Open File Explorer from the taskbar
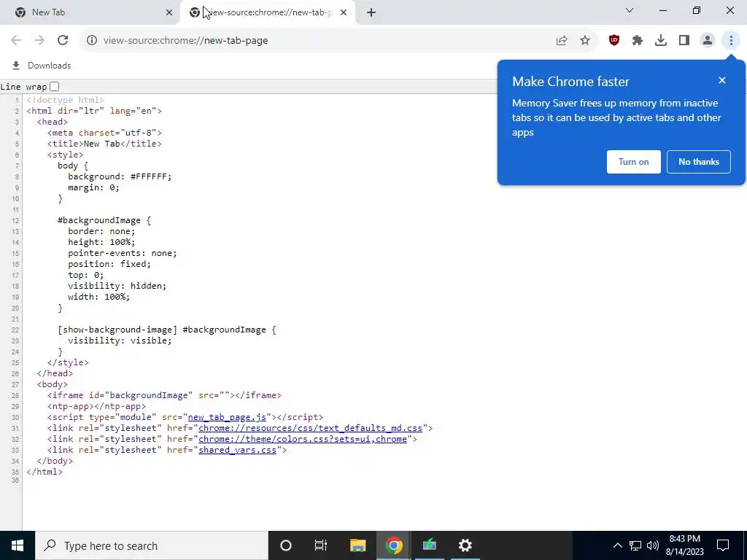This screenshot has height=560, width=747. coord(357,545)
